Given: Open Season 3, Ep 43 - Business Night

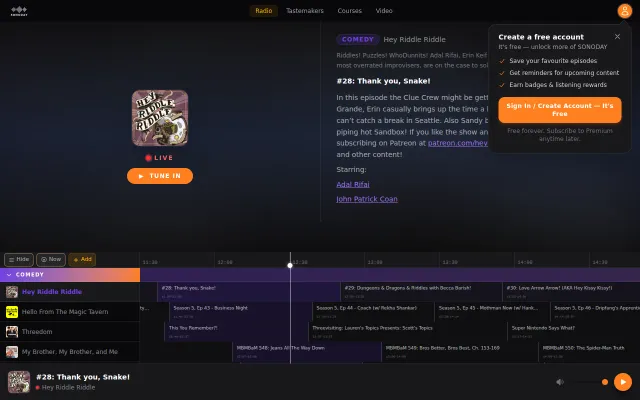Looking at the screenshot, I should 241,312.
